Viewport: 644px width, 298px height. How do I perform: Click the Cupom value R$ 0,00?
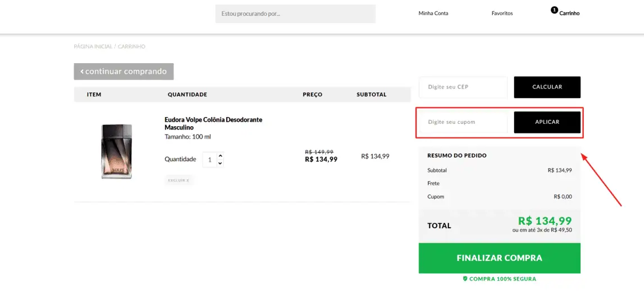562,197
